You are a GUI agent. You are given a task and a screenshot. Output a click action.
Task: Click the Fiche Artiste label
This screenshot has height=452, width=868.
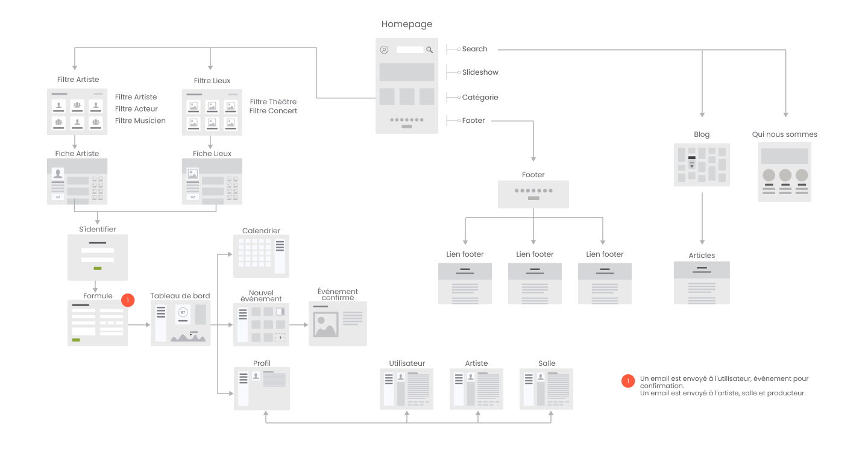click(x=77, y=154)
